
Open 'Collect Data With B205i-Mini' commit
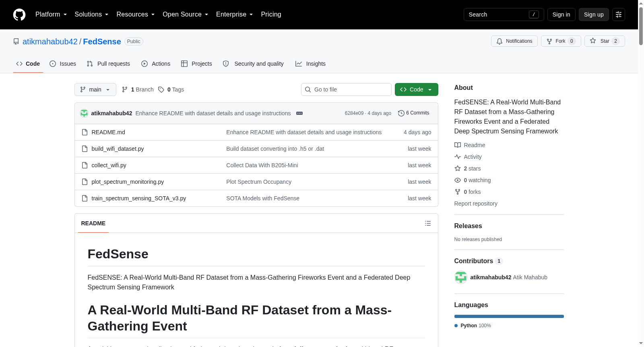pos(262,165)
